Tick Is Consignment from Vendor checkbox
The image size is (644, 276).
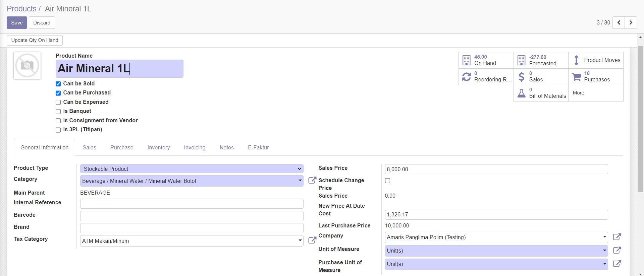click(x=58, y=121)
